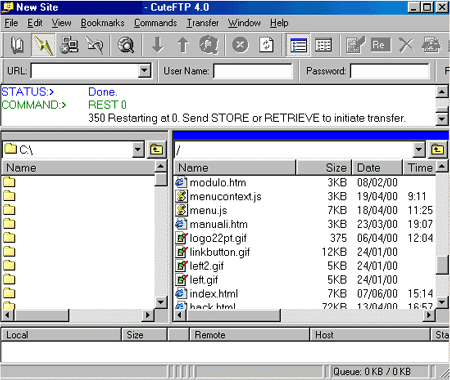The image size is (450, 380).
Task: Click the Delete scissors X icon
Action: pyautogui.click(x=406, y=45)
